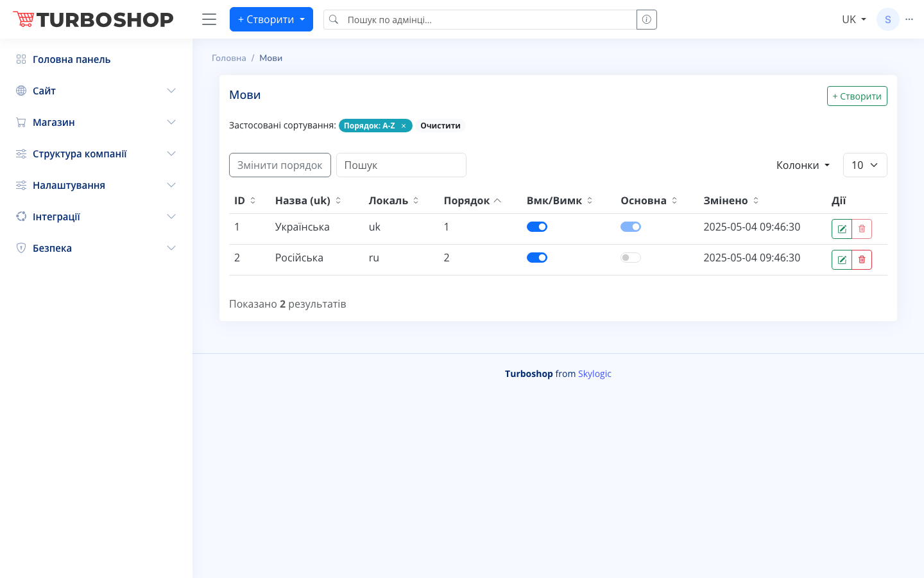Toggle enabled switch for Українська
The height and width of the screenshot is (578, 924).
[x=537, y=227]
